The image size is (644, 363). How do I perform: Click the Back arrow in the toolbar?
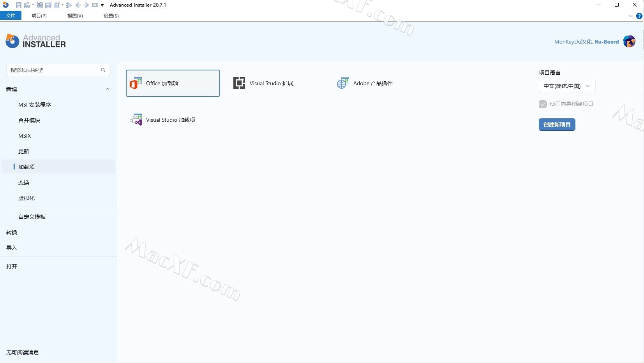click(78, 5)
